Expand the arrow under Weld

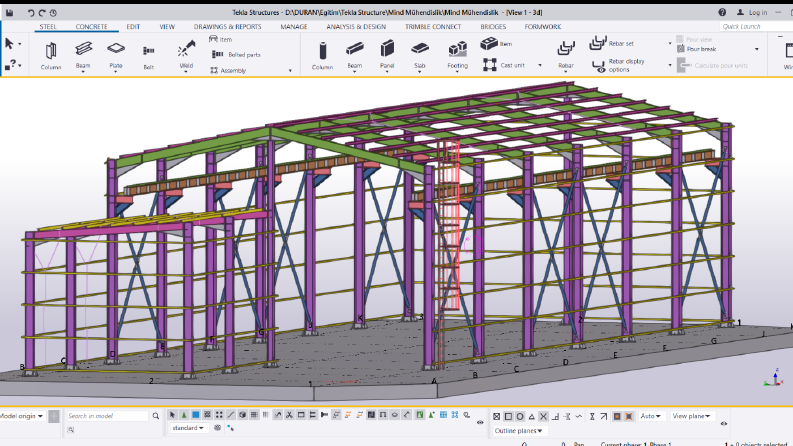(186, 72)
